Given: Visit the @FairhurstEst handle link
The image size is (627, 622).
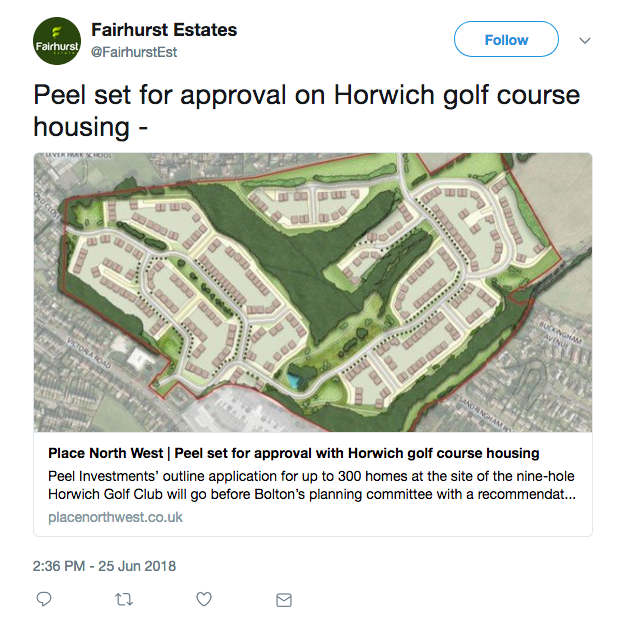Looking at the screenshot, I should tap(137, 51).
